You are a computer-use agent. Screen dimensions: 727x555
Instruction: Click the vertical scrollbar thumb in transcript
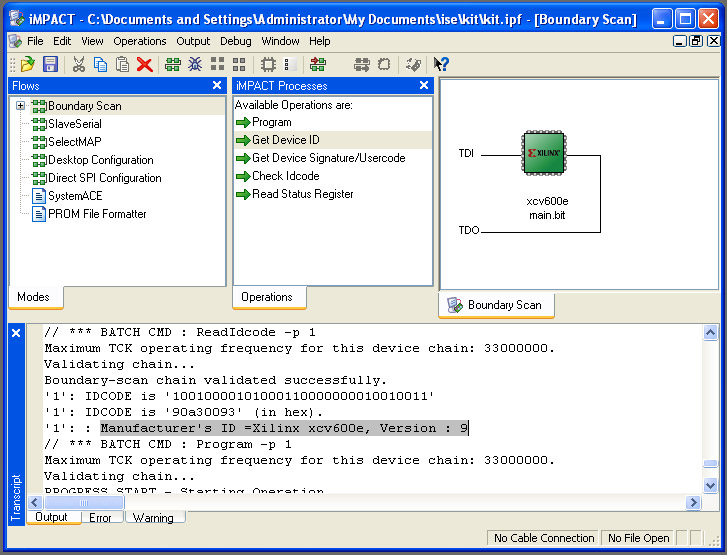click(710, 463)
